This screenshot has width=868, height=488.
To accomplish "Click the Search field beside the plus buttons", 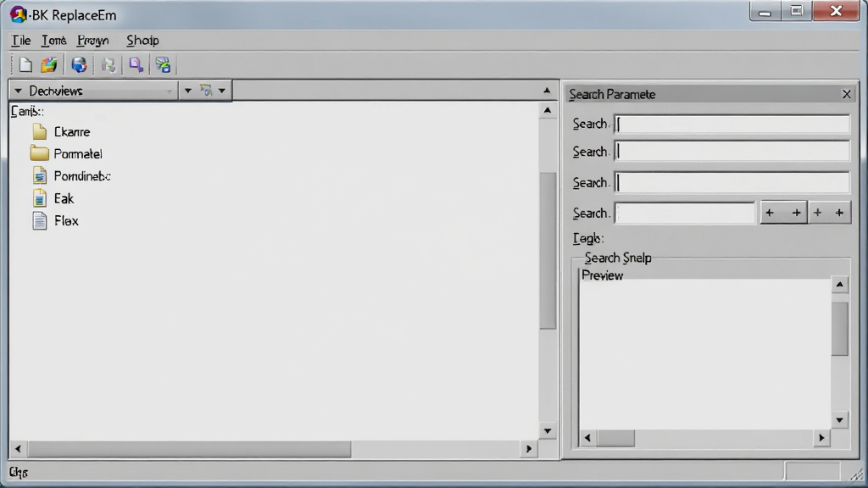I will [x=685, y=213].
